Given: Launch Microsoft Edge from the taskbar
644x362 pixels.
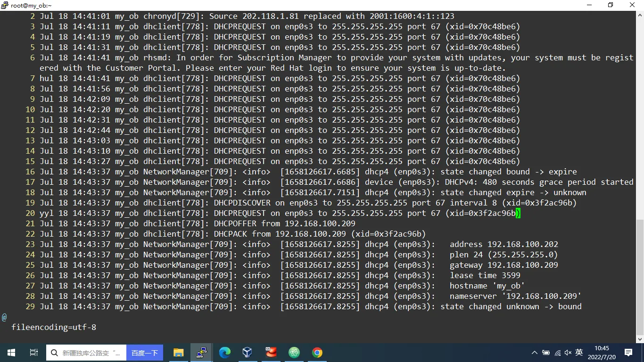Looking at the screenshot, I should [225, 353].
